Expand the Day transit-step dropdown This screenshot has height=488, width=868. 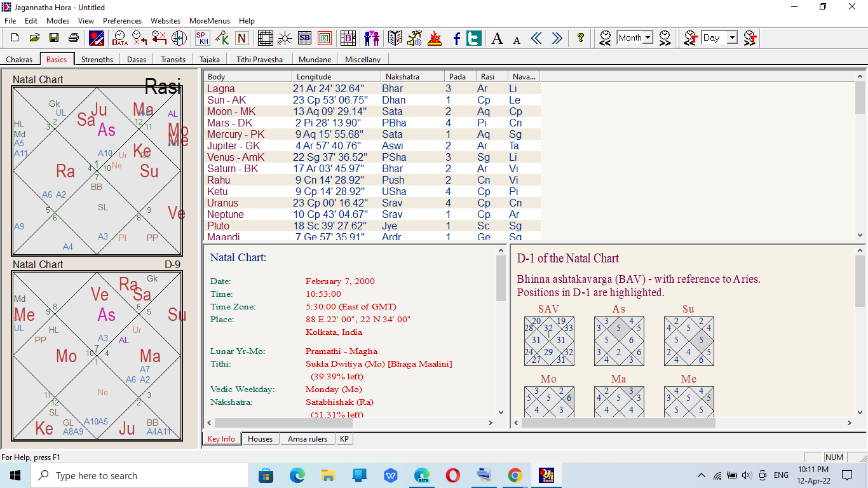tap(732, 38)
